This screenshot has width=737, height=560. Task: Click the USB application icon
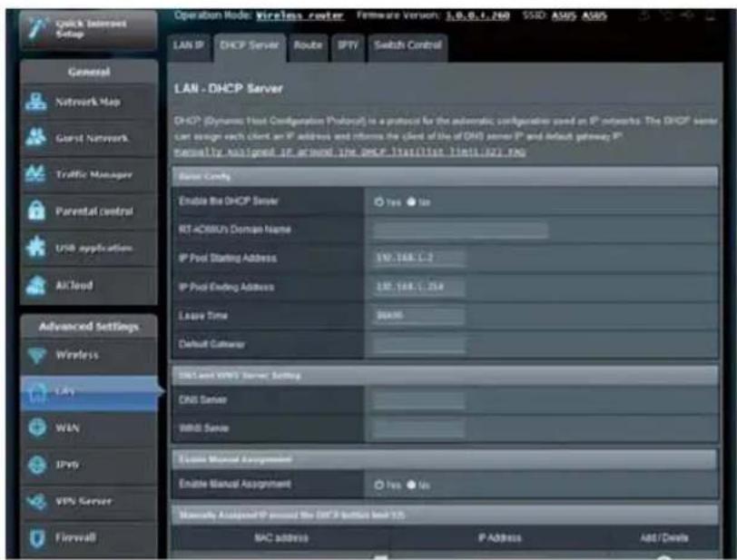pos(36,247)
